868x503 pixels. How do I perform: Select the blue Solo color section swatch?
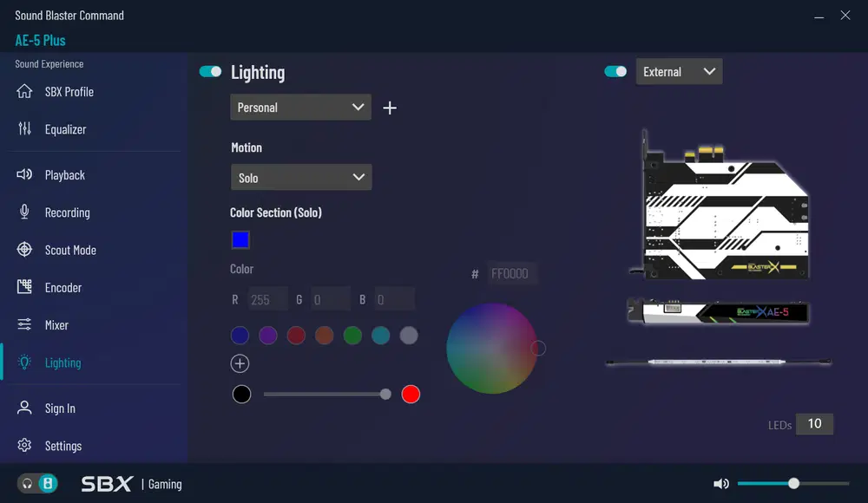[240, 239]
